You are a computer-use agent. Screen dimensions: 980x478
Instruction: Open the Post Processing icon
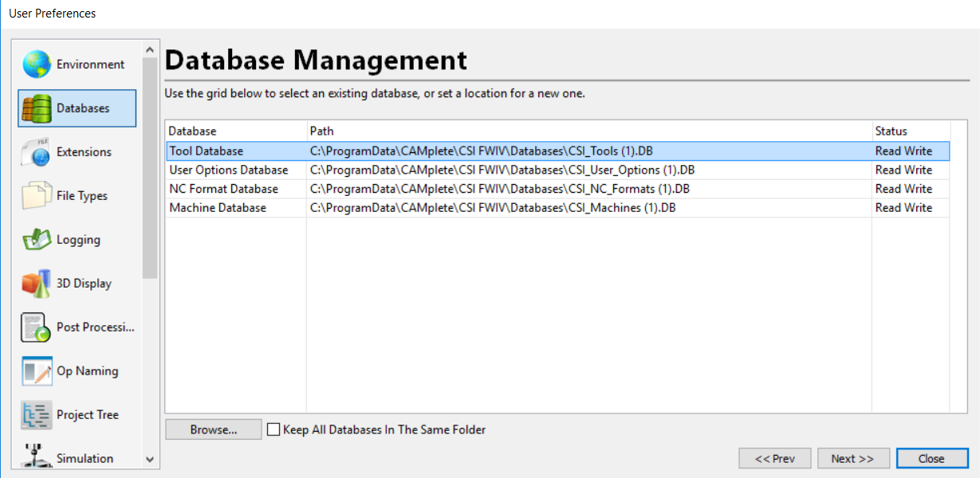point(37,327)
